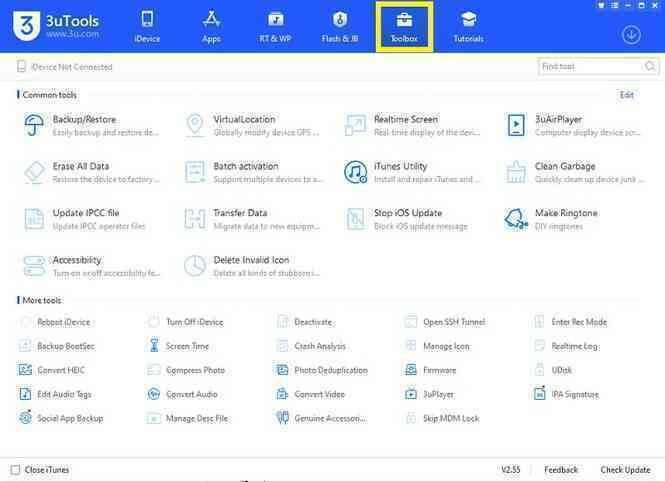Select the Toolbox tab
665x482 pixels.
(404, 27)
